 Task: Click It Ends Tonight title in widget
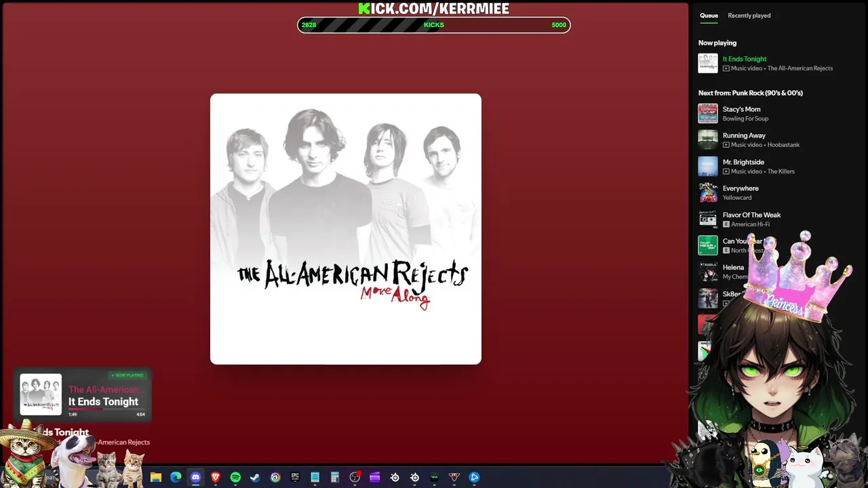pyautogui.click(x=103, y=402)
